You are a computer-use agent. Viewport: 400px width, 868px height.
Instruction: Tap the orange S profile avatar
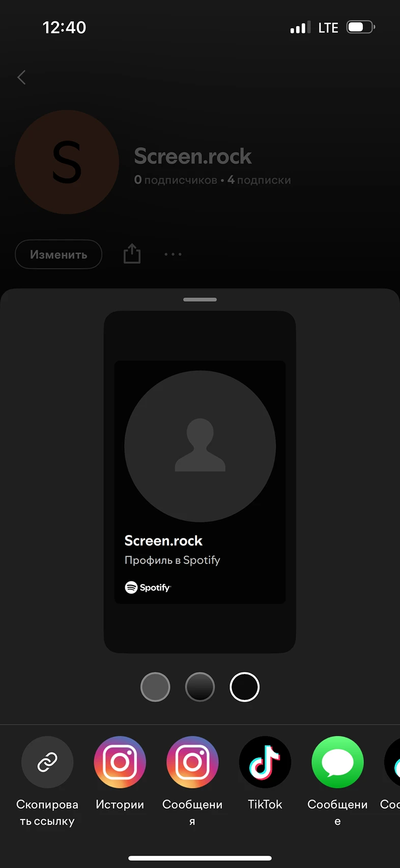pyautogui.click(x=67, y=162)
